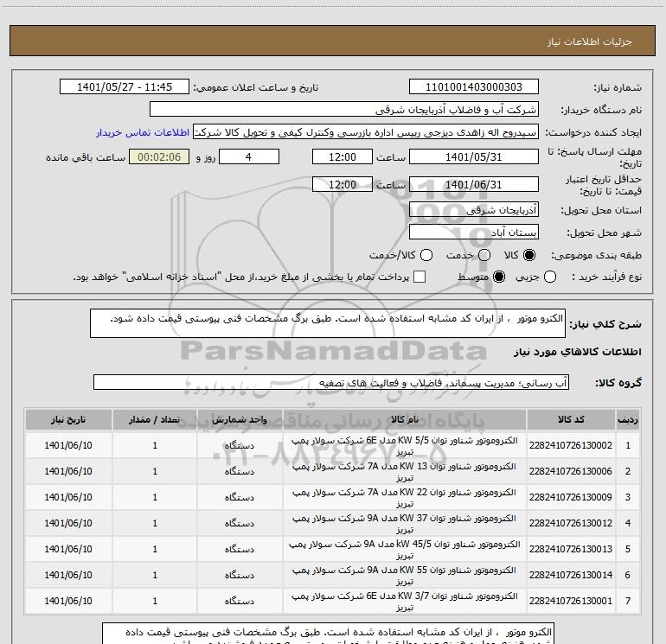Viewport: 666px width, 644px height.
Task: Click the price validity time 12:00 field
Action: click(x=343, y=185)
